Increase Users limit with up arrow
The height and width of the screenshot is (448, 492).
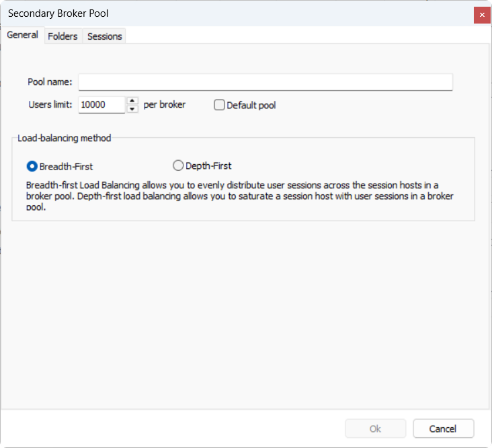point(132,100)
